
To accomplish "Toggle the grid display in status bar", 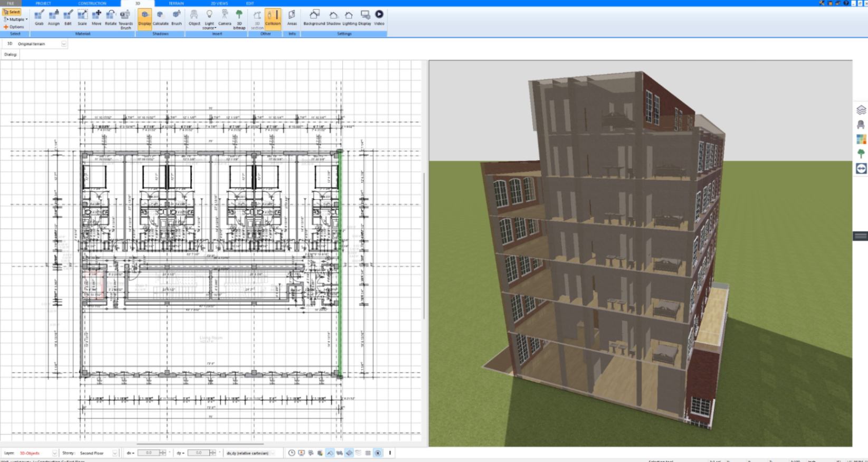I will [368, 453].
